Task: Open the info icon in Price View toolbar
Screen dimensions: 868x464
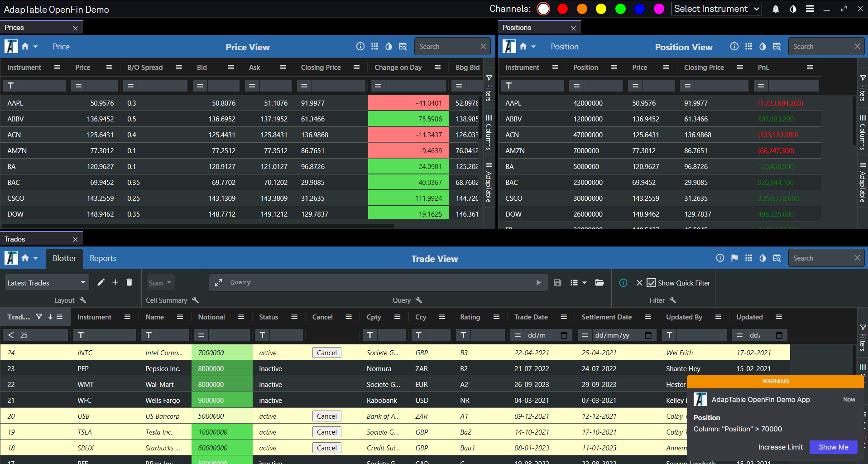Action: tap(360, 46)
